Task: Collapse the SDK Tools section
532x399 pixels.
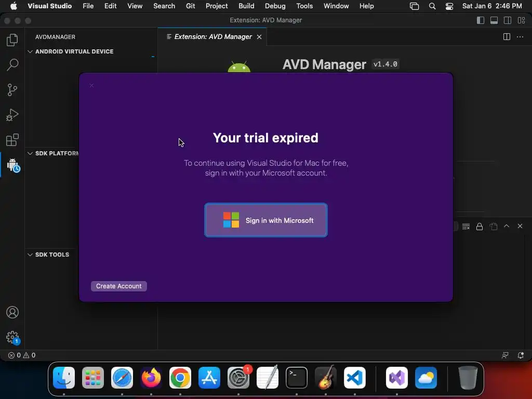Action: pos(30,255)
